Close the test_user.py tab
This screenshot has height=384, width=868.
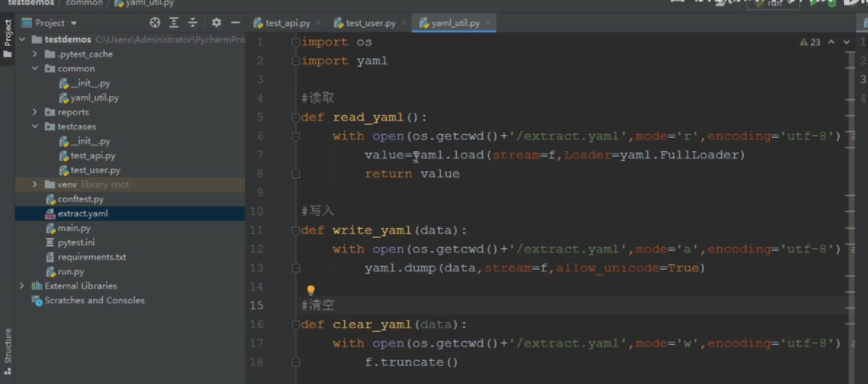[404, 22]
